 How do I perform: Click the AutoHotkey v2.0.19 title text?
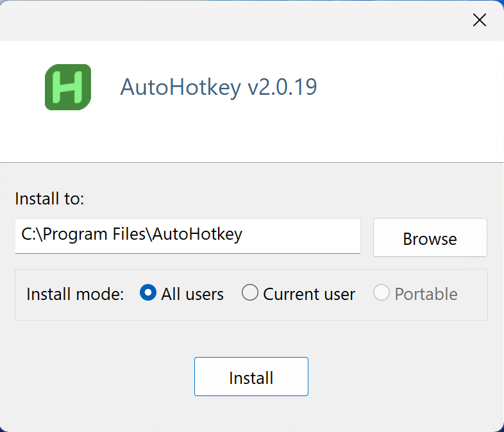coord(219,87)
